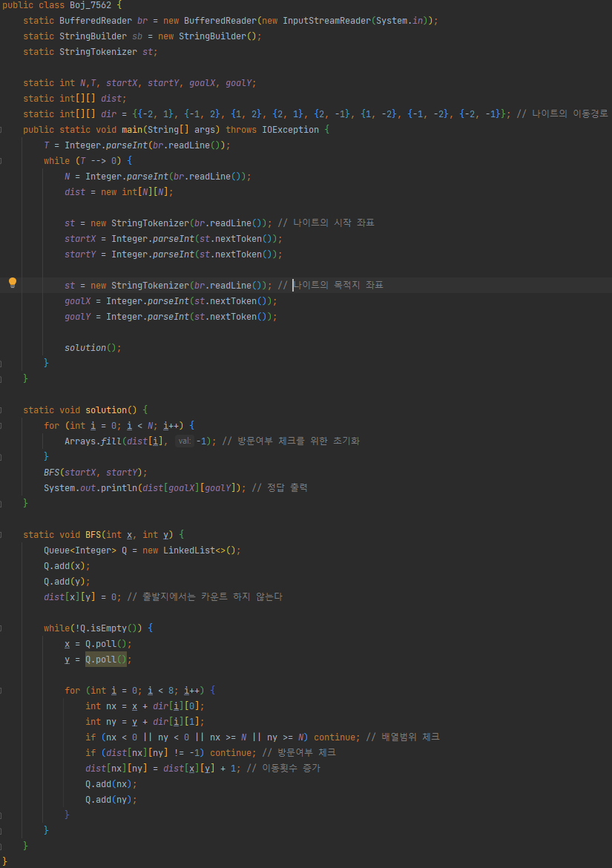Click the 'int ny' declaration
Screen dimensions: 612x868
(x=101, y=722)
